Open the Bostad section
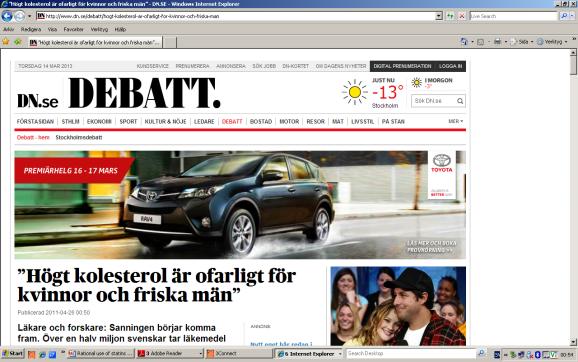 coord(261,121)
